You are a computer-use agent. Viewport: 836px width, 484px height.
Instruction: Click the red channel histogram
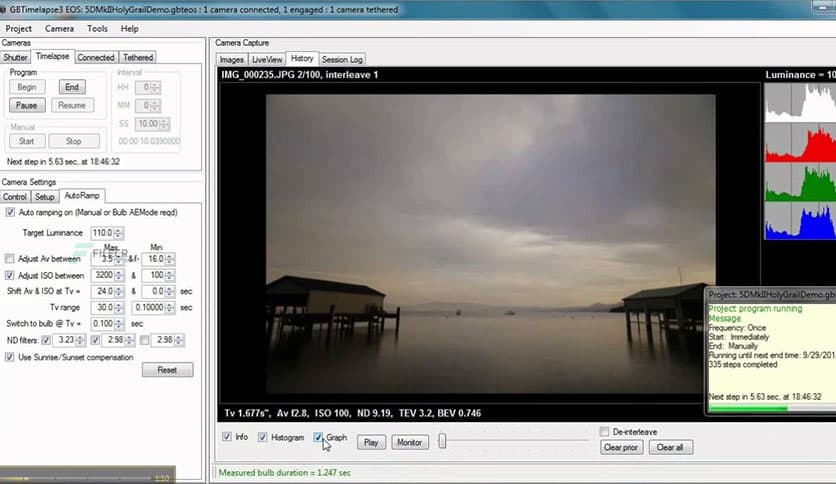800,143
